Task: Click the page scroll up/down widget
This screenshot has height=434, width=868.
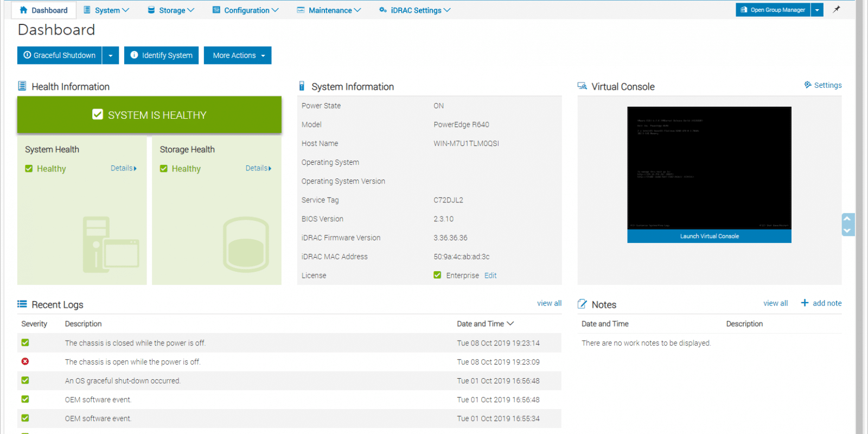Action: pos(848,225)
